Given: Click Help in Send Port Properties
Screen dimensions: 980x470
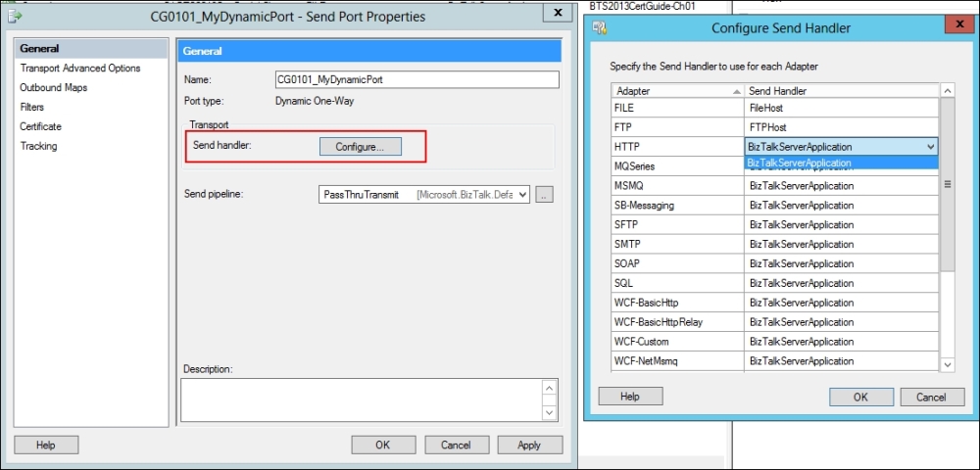Looking at the screenshot, I should click(x=46, y=446).
